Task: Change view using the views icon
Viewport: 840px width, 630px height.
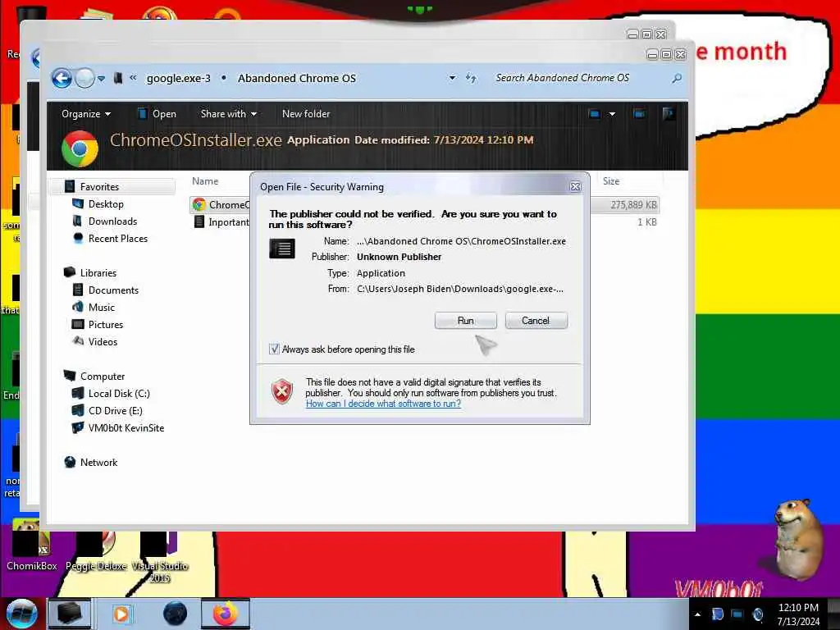Action: [x=594, y=113]
